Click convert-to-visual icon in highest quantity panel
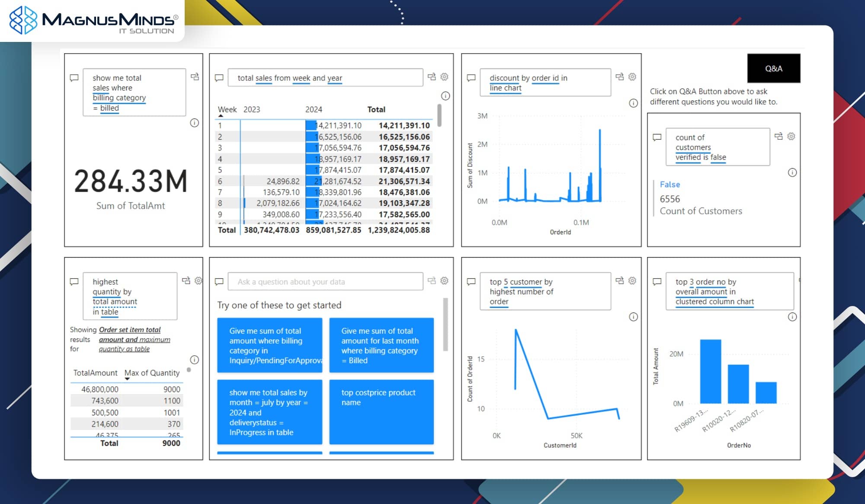This screenshot has width=865, height=504. 186,281
